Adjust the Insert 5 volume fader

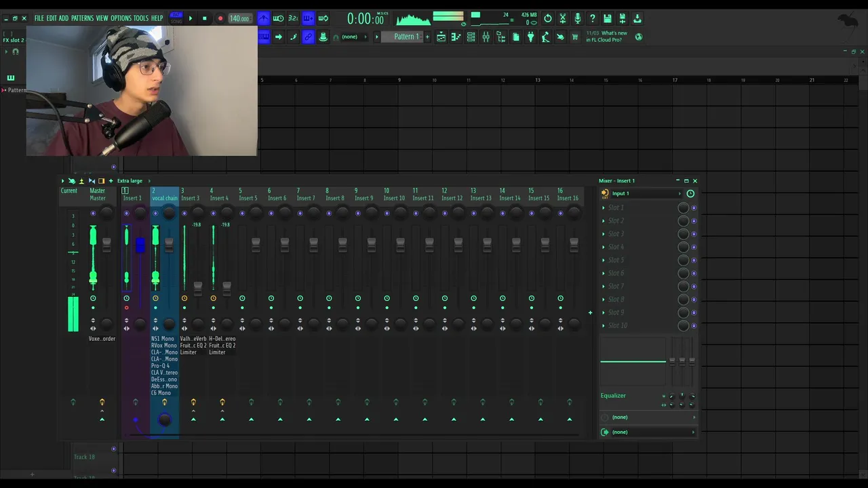point(256,245)
